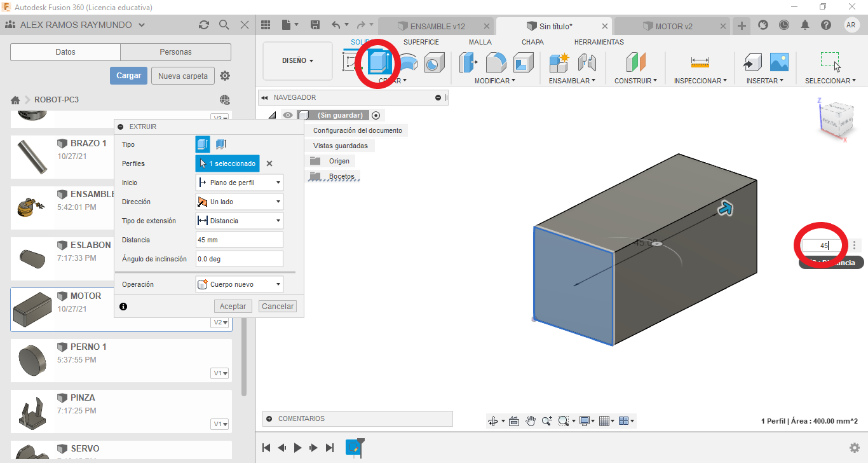
Task: Save the document with the disk icon
Action: (x=315, y=25)
